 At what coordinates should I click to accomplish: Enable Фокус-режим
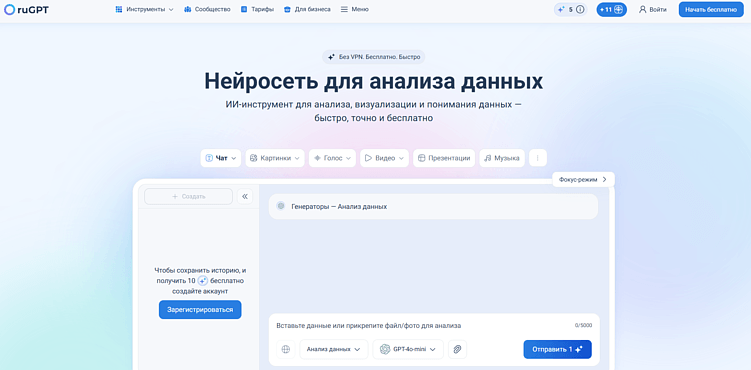[583, 179]
